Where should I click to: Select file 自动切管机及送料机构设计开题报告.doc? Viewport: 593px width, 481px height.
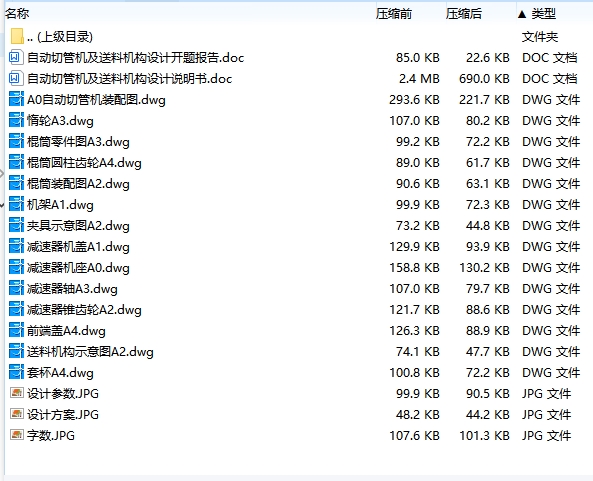[135, 58]
